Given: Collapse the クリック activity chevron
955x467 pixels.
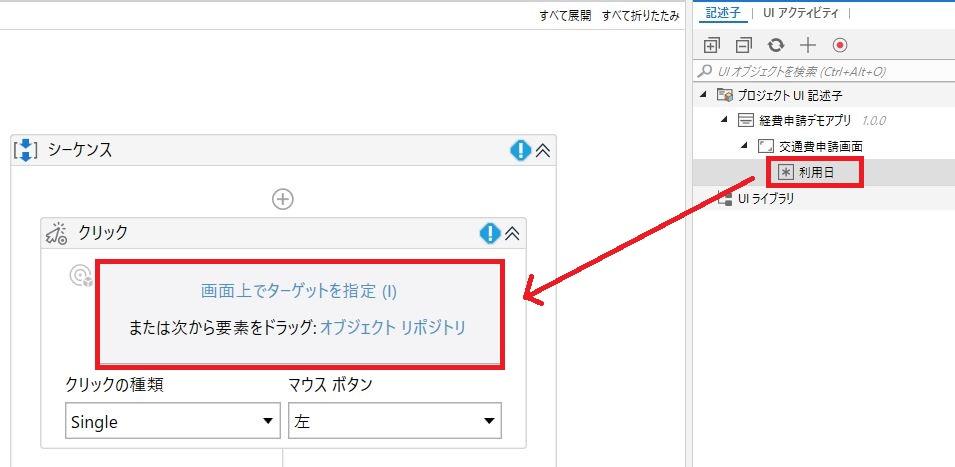Looking at the screenshot, I should pyautogui.click(x=513, y=233).
